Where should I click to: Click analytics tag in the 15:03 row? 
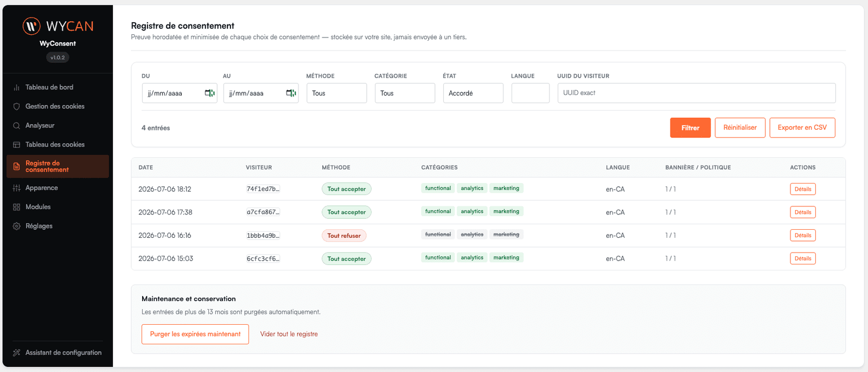tap(472, 257)
